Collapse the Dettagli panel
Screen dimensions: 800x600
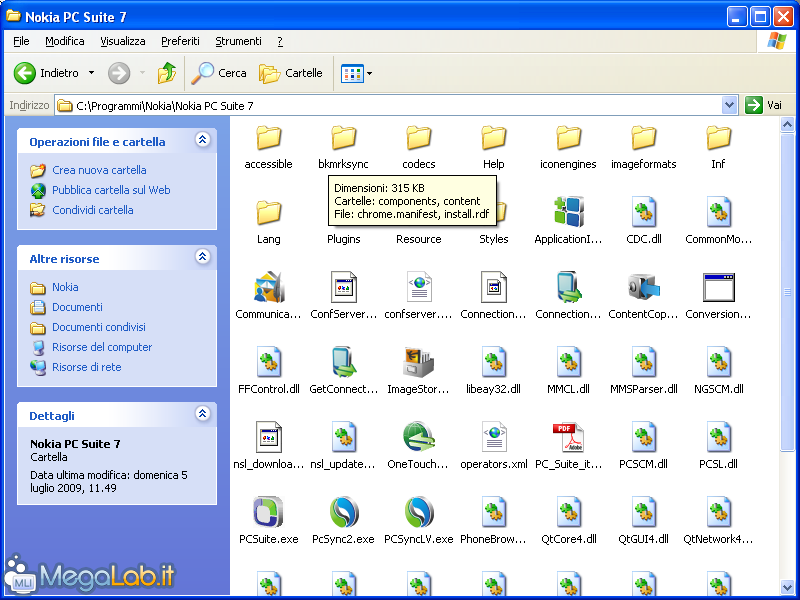203,413
